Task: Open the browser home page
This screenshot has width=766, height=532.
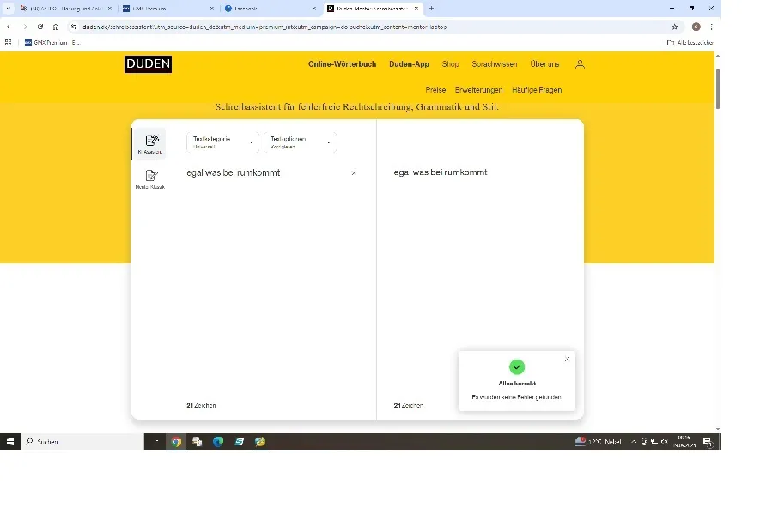Action: coord(56,27)
